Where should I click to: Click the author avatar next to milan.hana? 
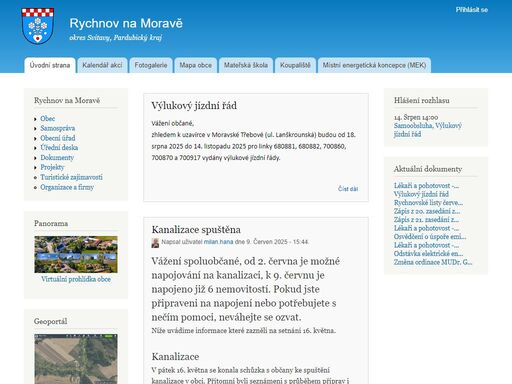click(x=155, y=243)
